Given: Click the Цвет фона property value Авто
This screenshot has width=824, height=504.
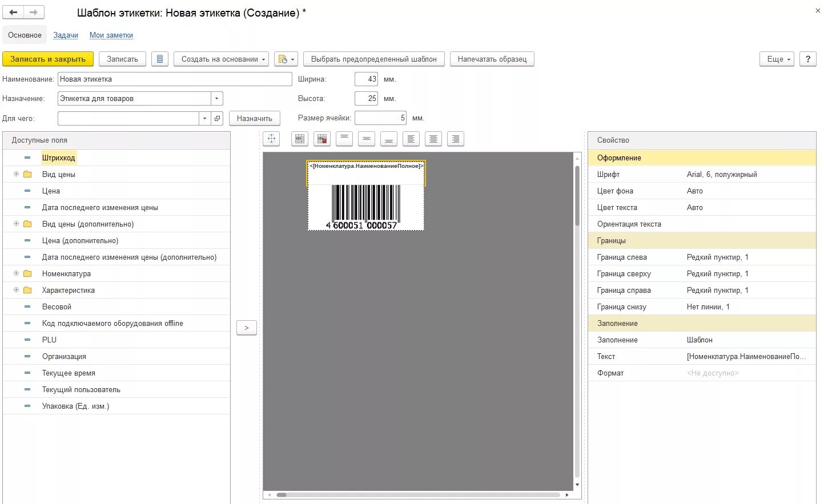Looking at the screenshot, I should click(x=694, y=191).
